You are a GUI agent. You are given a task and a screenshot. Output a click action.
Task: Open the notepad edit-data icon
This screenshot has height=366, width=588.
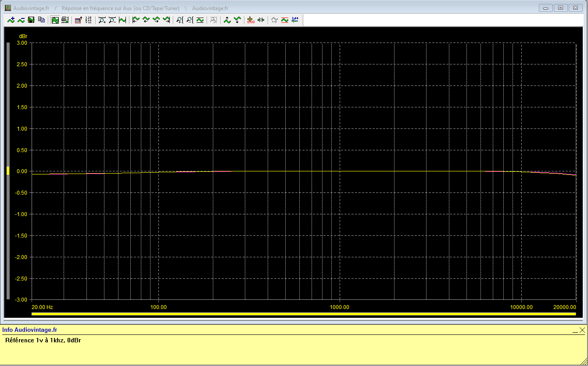(78, 20)
